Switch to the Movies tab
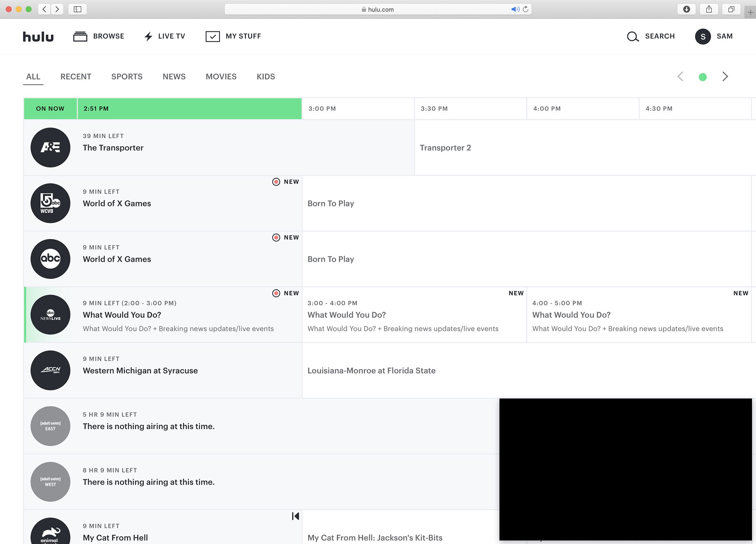The image size is (756, 544). 221,77
